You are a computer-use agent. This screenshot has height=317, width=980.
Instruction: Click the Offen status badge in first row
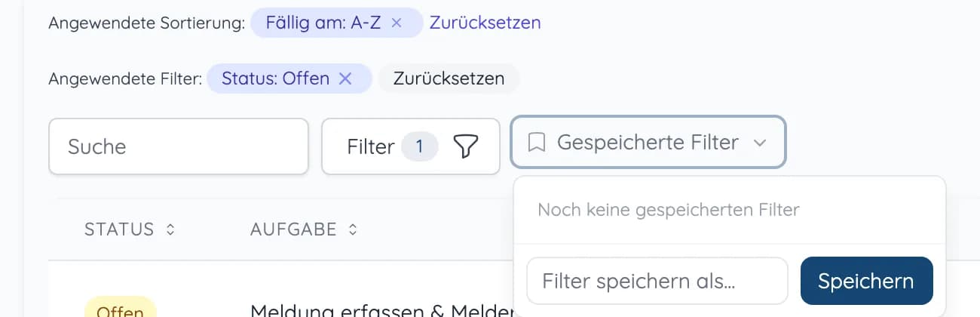point(121,308)
